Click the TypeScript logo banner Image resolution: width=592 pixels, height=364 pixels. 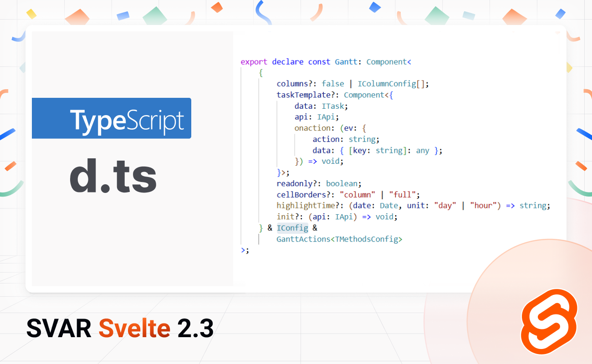pyautogui.click(x=112, y=118)
